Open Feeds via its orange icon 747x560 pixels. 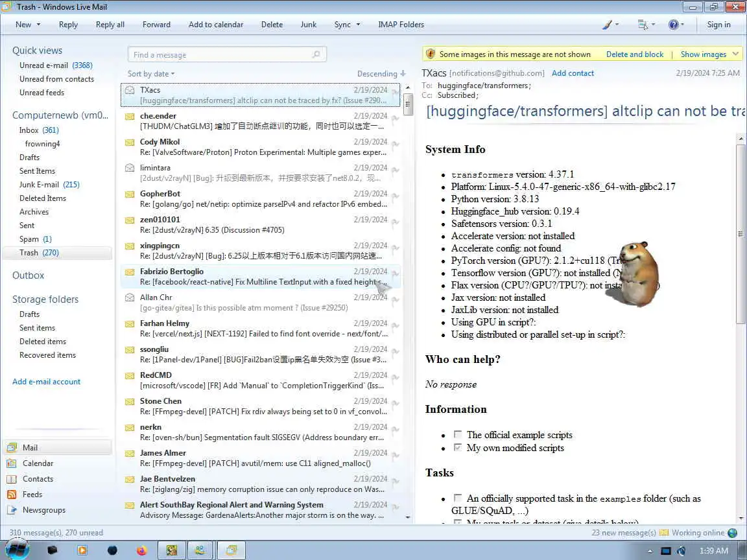[12, 495]
